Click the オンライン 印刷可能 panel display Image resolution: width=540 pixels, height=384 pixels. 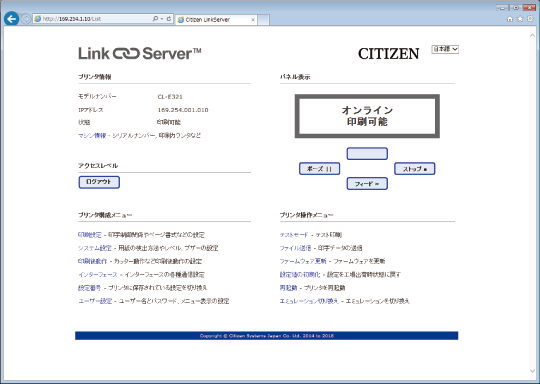click(x=367, y=116)
